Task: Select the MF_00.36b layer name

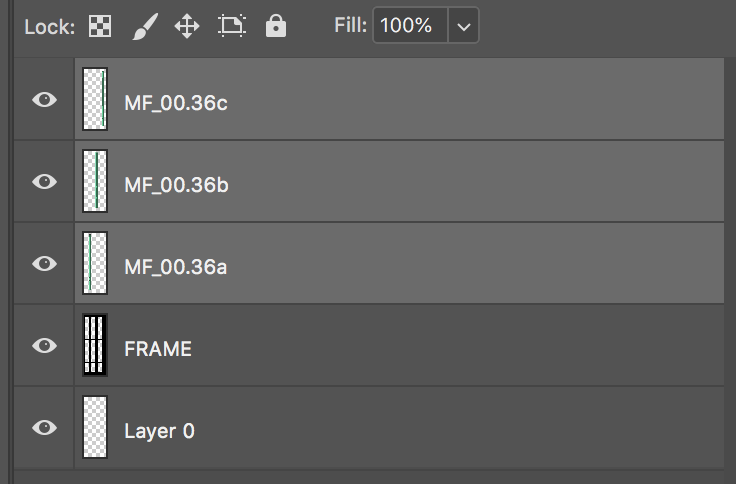Action: (176, 185)
